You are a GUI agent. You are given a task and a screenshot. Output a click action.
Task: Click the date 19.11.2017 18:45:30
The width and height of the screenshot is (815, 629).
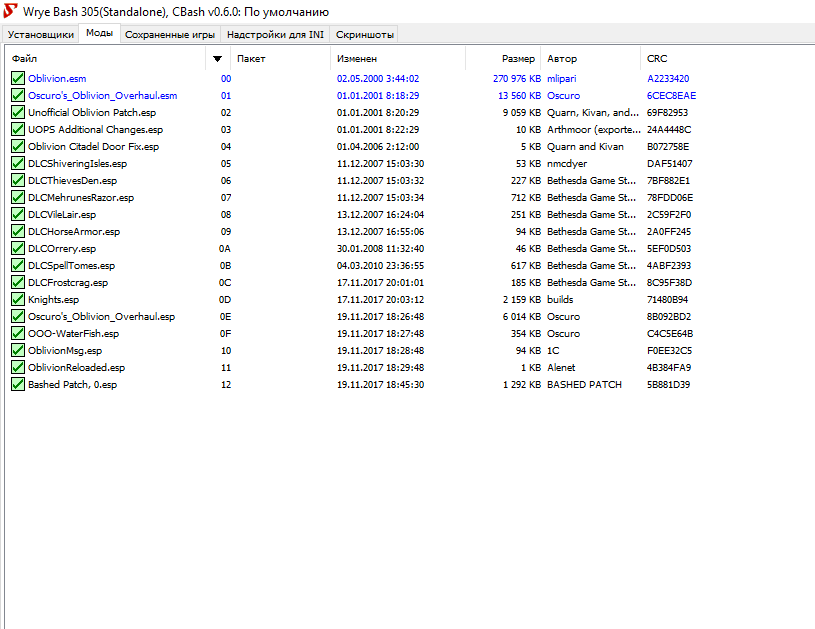(x=380, y=385)
